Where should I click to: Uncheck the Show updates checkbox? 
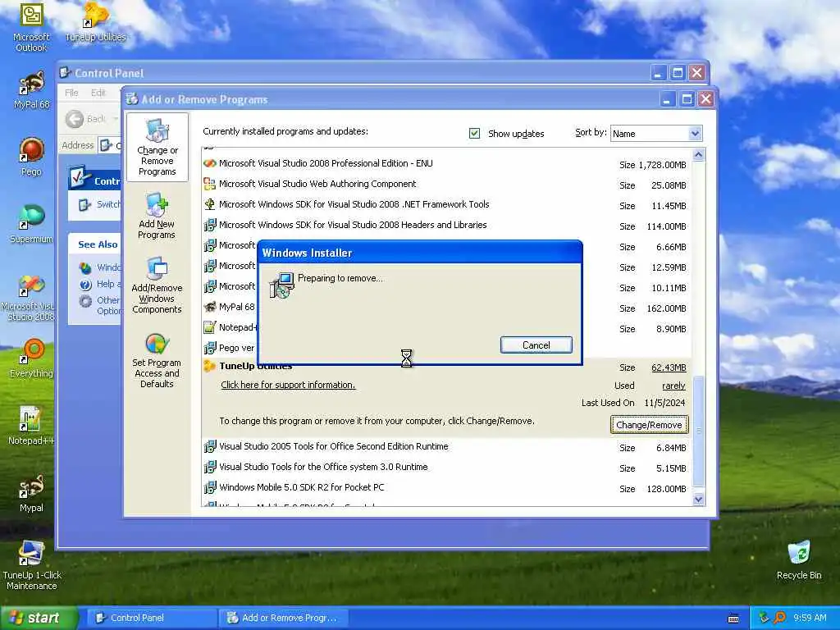(x=474, y=133)
